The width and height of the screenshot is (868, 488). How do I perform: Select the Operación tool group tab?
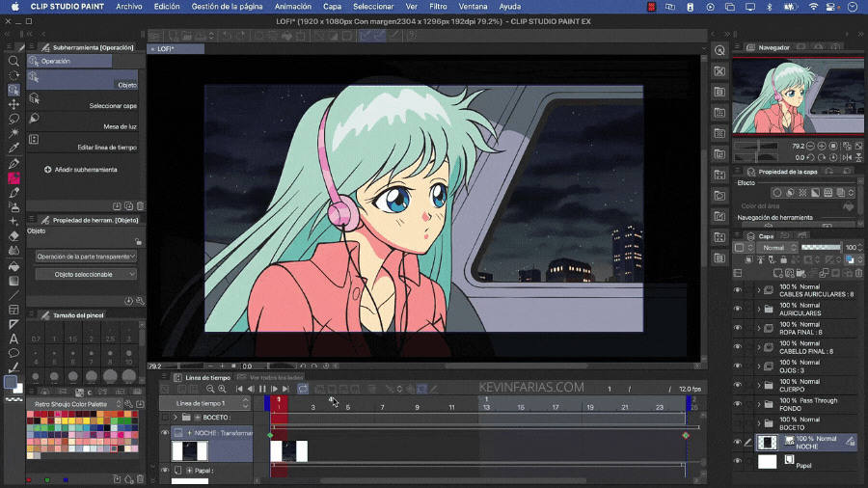[x=69, y=61]
